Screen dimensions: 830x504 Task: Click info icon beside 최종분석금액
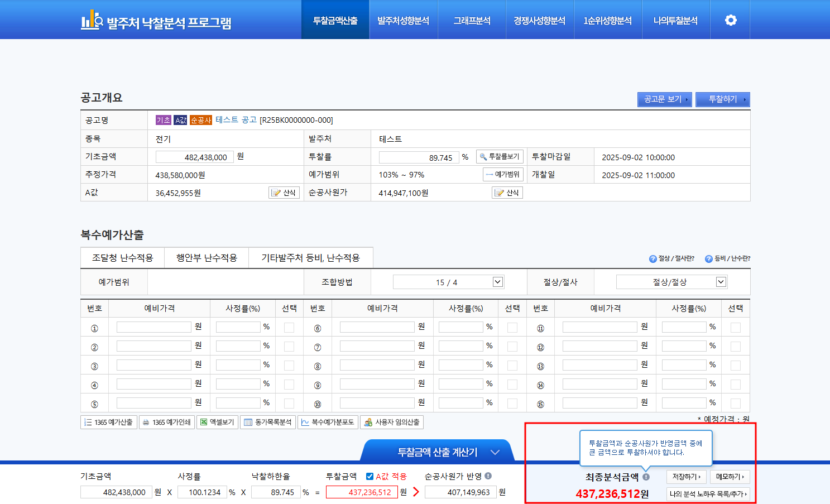646,477
